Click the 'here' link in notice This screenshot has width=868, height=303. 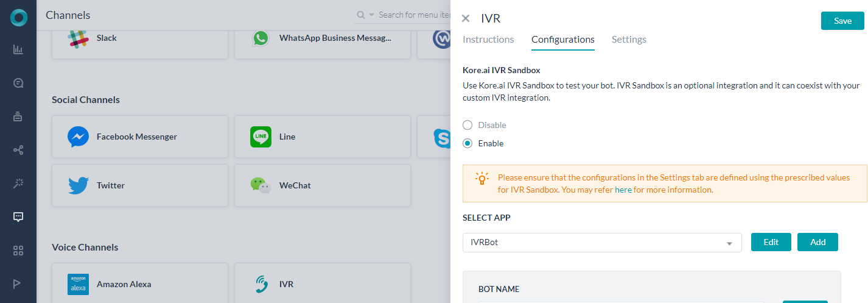click(x=623, y=190)
